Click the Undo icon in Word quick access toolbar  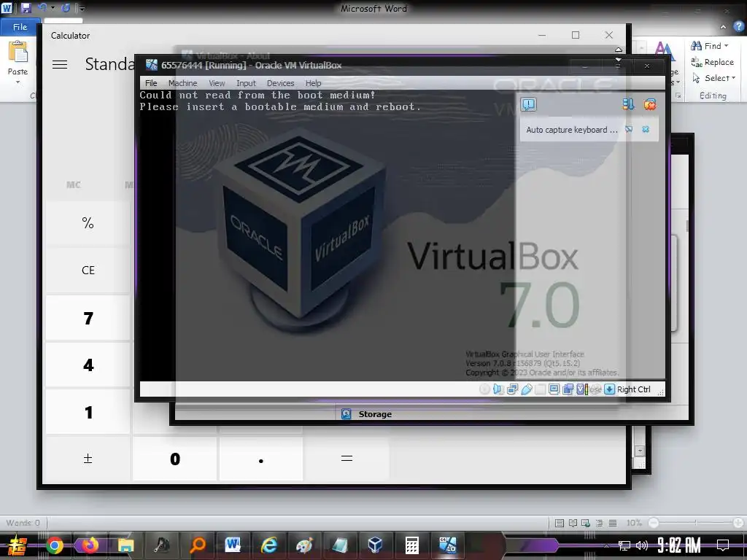click(42, 7)
